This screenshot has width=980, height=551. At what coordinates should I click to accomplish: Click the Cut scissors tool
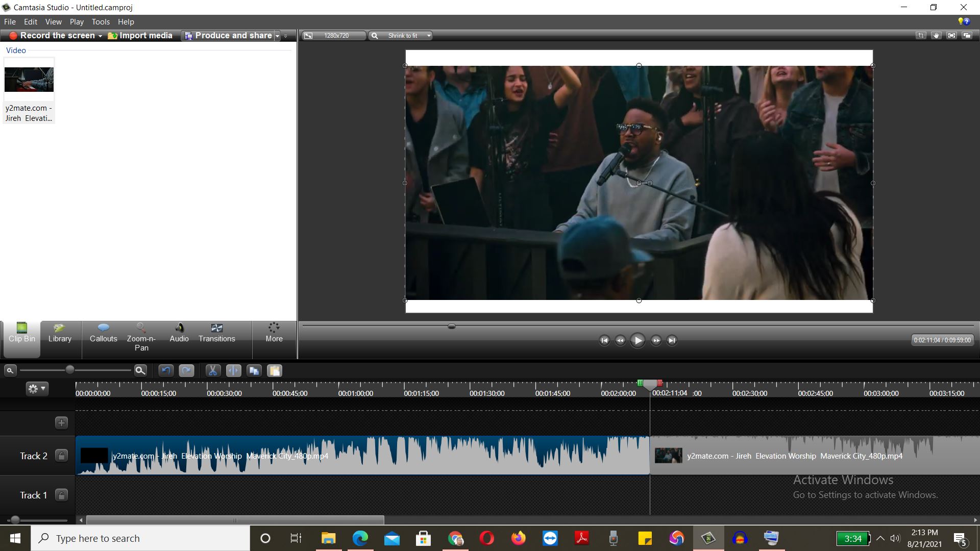(213, 371)
